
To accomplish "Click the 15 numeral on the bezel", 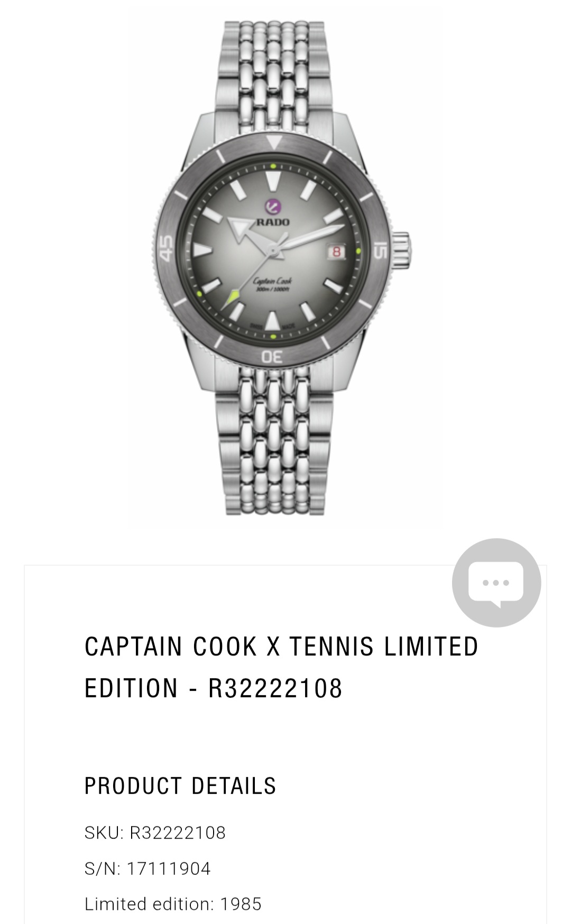I will 381,250.
